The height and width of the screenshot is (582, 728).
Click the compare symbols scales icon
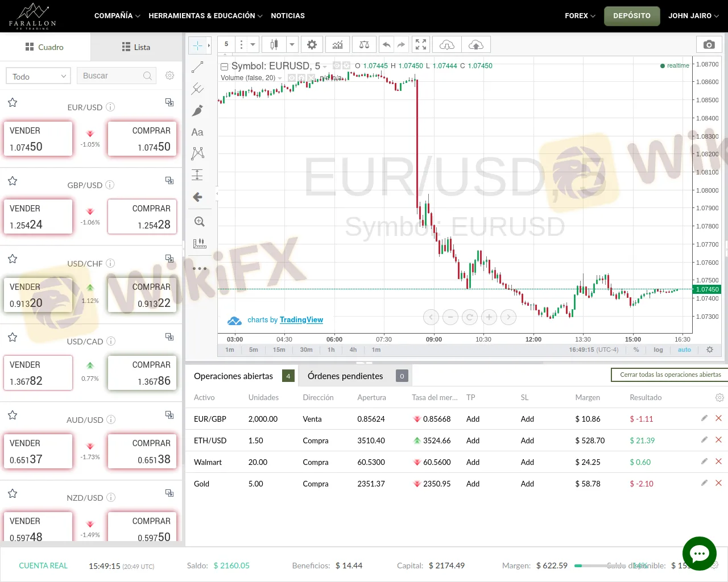coord(364,44)
